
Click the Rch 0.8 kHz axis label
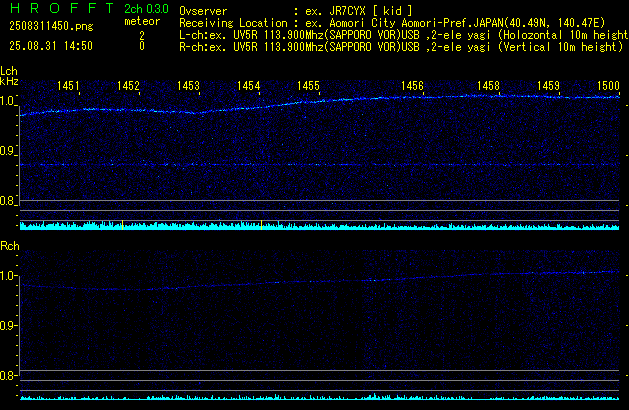[7, 375]
